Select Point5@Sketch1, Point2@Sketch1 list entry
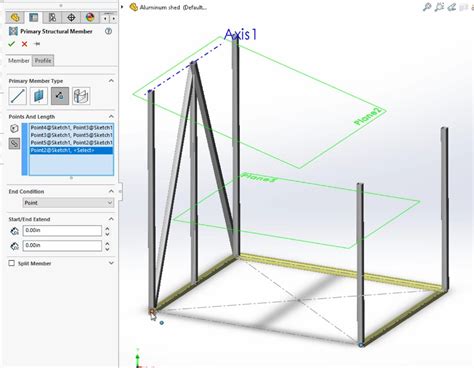This screenshot has height=368, width=474. [71, 143]
